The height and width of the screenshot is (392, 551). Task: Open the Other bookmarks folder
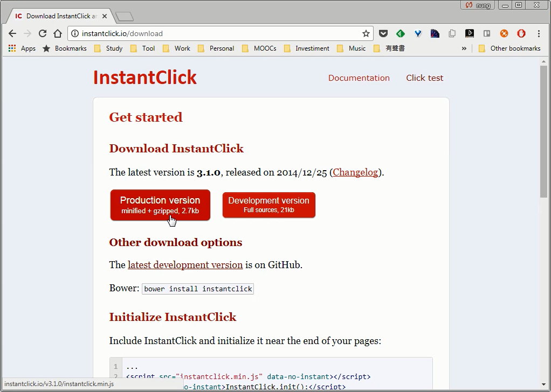[510, 48]
